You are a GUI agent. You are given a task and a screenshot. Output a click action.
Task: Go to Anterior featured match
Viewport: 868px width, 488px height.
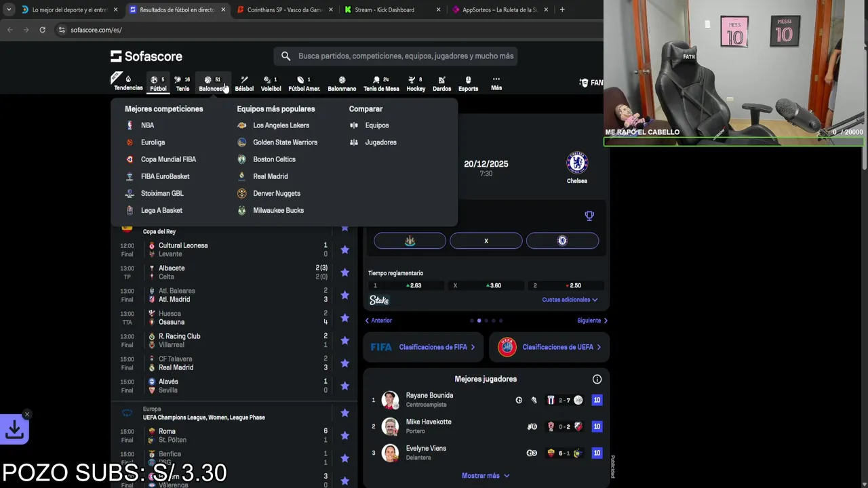point(379,321)
